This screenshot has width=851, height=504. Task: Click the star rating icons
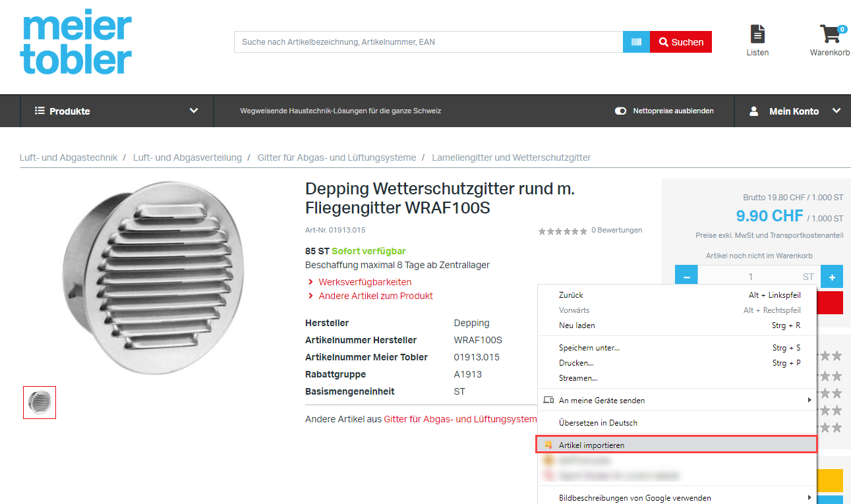pyautogui.click(x=562, y=231)
